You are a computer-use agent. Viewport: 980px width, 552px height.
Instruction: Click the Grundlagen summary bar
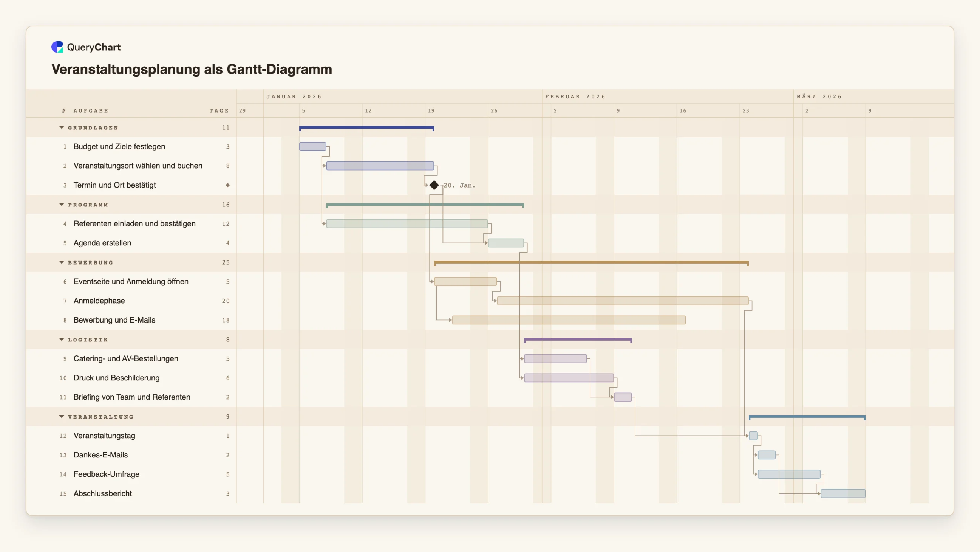[x=366, y=128]
